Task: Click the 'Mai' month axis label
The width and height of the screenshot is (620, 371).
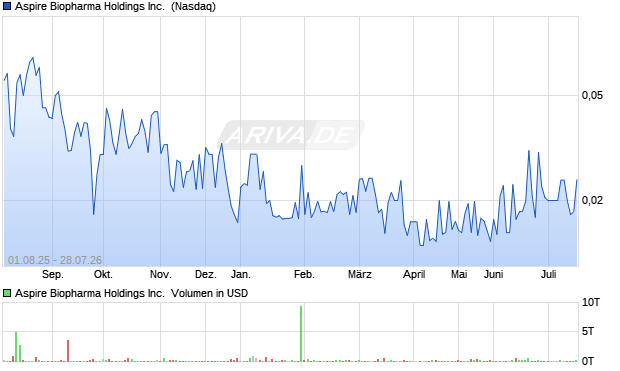Action: coord(459,274)
